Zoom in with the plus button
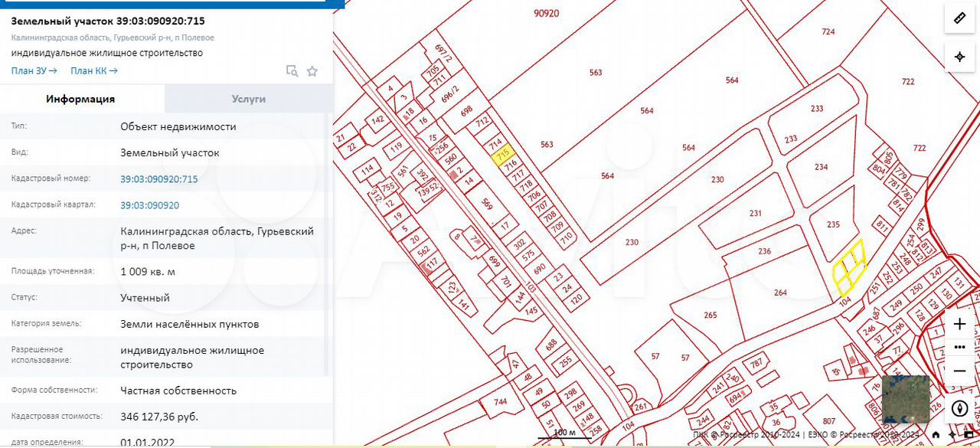 click(x=959, y=324)
